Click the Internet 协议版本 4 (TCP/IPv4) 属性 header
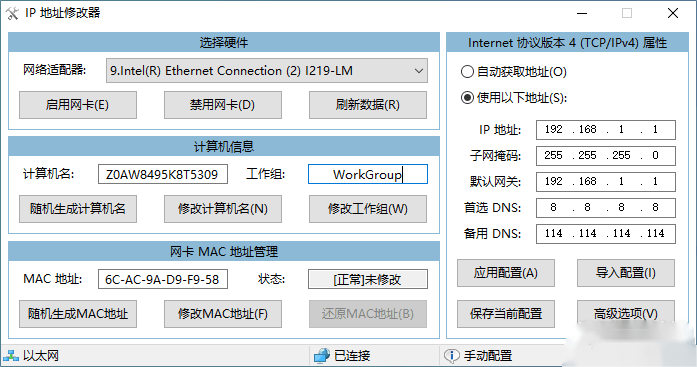The width and height of the screenshot is (697, 367). pos(567,42)
